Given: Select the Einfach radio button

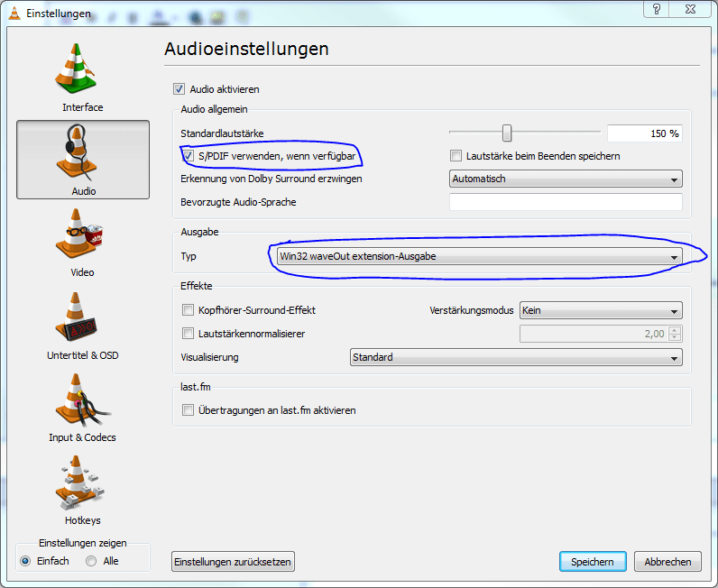Looking at the screenshot, I should [x=25, y=561].
